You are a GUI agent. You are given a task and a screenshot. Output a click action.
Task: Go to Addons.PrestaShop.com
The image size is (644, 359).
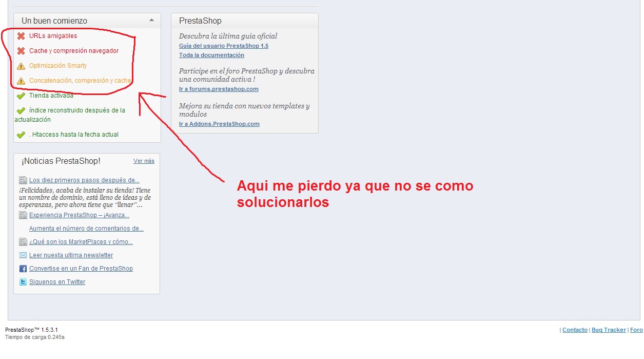point(219,124)
